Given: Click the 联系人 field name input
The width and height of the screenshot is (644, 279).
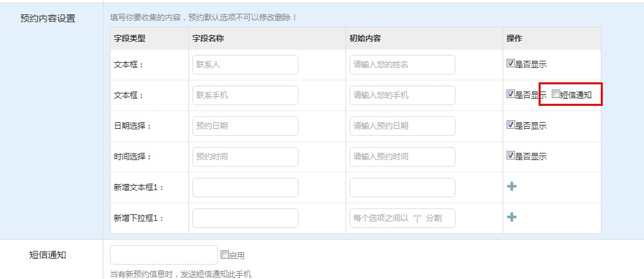Looking at the screenshot, I should click(x=245, y=65).
